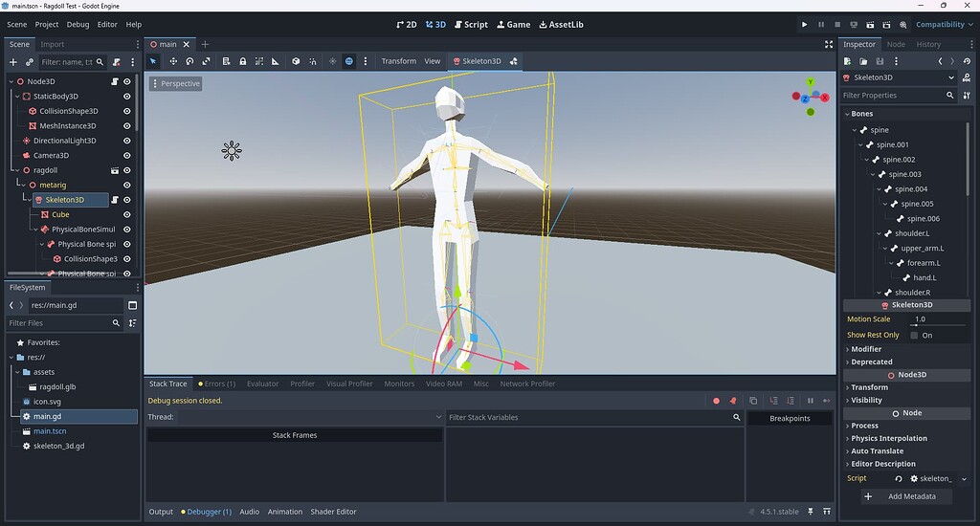Toggle FileSystem split mode icon
The width and height of the screenshot is (980, 526).
[132, 305]
